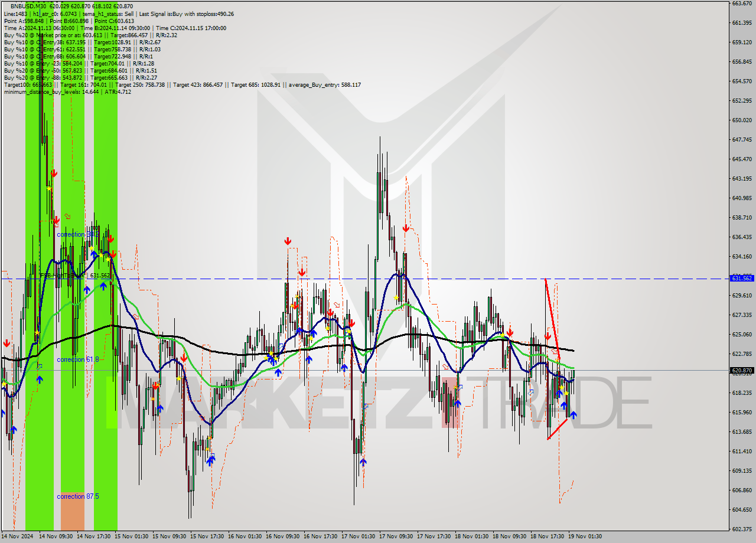
Task: Click the 'correction 38.2' label
Action: 77,234
